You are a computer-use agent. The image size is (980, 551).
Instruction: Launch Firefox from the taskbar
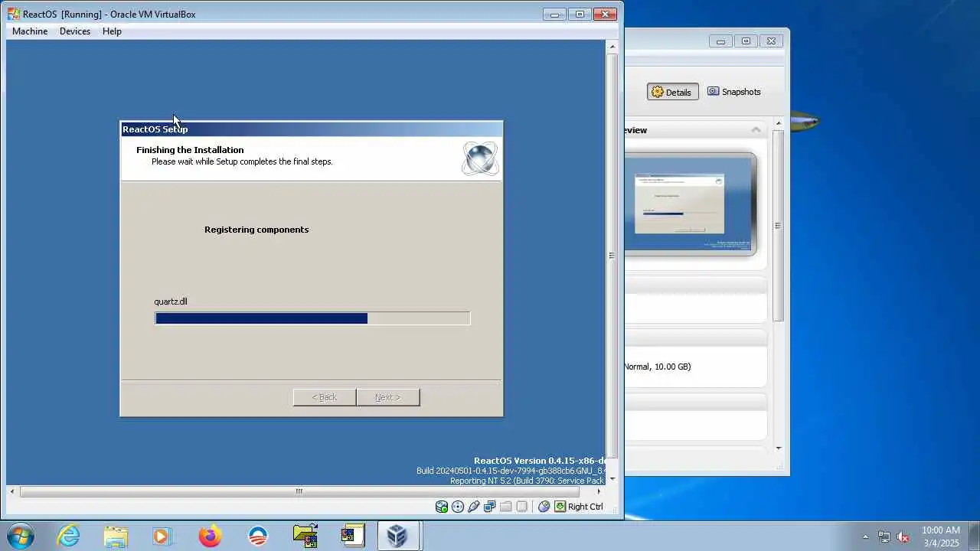tap(210, 536)
